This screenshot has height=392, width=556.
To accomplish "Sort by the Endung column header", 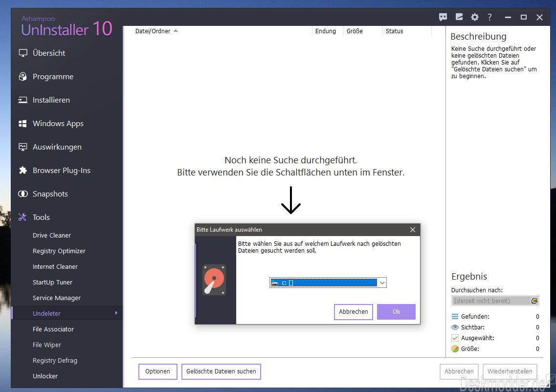I will [326, 31].
